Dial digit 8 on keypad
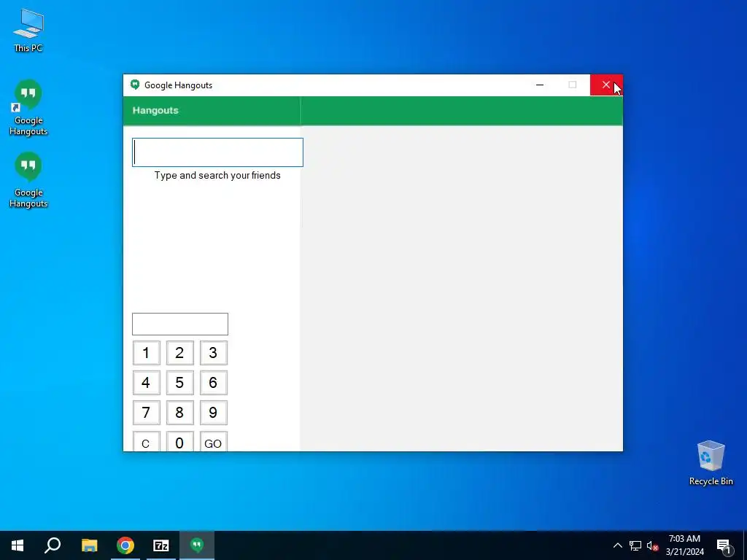 click(x=179, y=413)
